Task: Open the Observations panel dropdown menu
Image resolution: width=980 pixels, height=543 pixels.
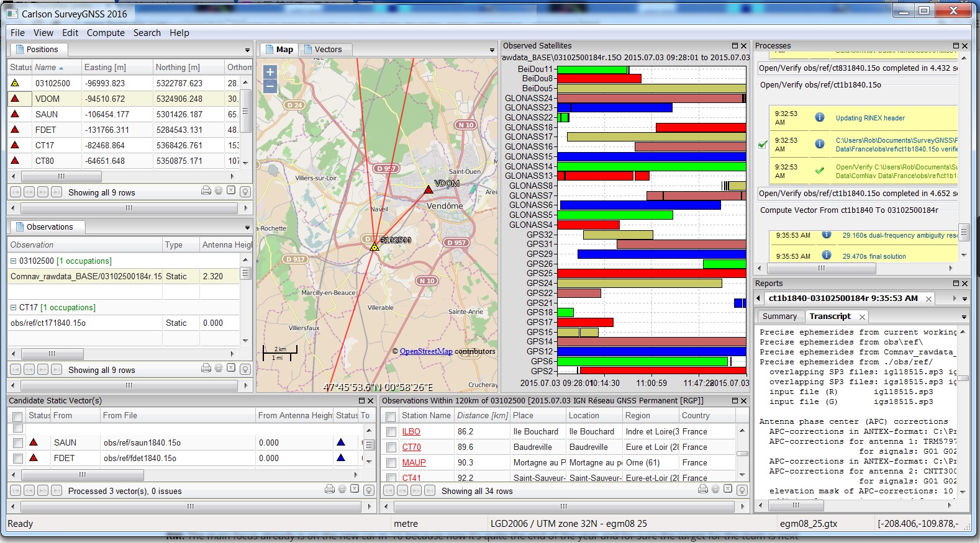Action: [247, 228]
